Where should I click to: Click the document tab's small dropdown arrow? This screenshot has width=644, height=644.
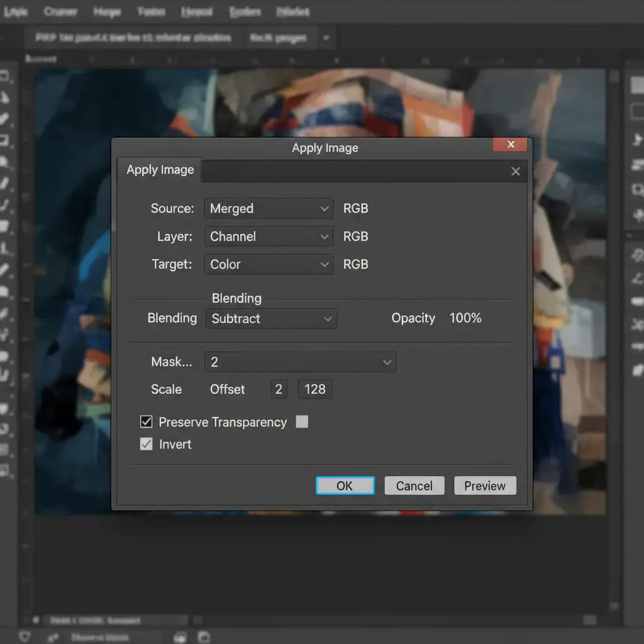[326, 38]
